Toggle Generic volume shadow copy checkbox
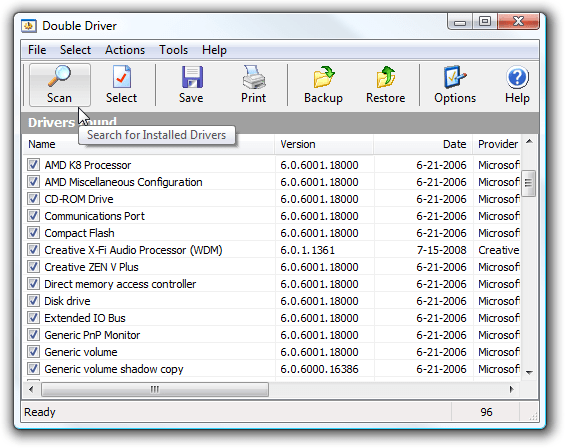565x448 pixels. (33, 369)
